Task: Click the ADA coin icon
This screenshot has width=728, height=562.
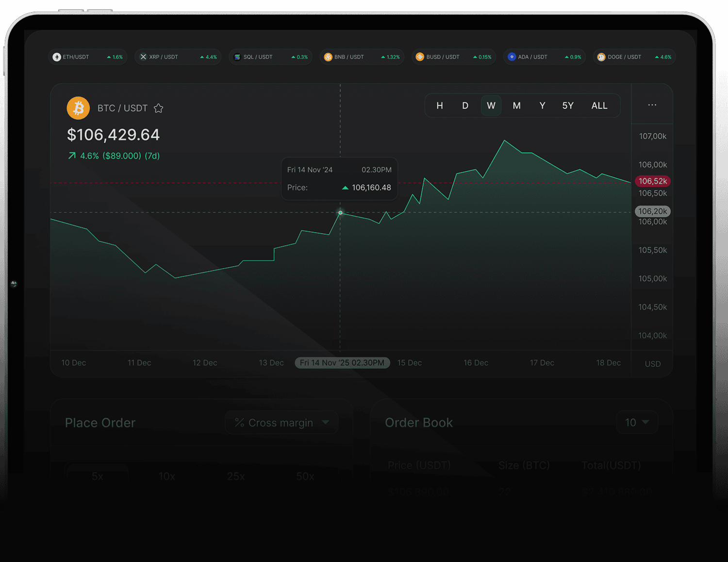Action: tap(512, 57)
